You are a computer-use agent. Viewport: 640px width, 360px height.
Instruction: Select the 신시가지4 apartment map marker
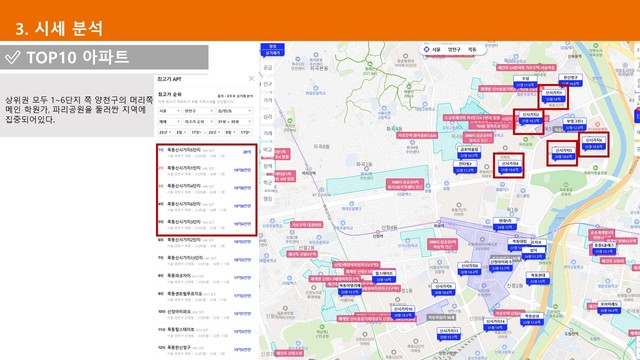(509, 167)
